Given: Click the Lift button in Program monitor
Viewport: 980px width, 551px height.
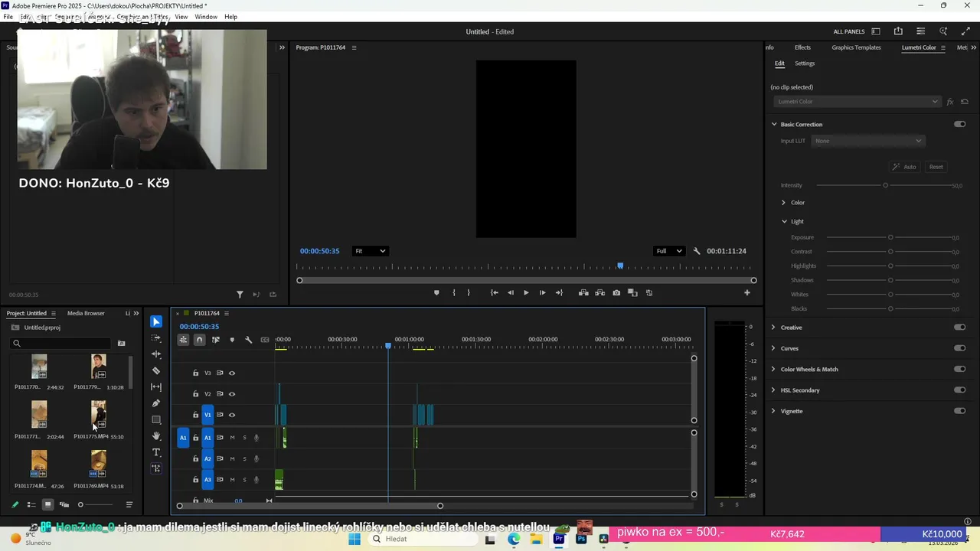Looking at the screenshot, I should click(583, 293).
